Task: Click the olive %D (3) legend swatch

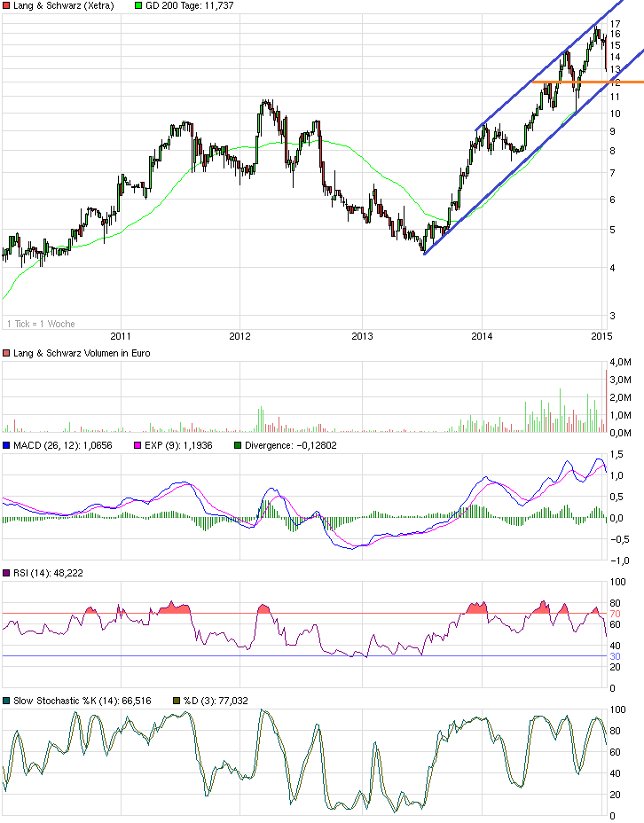Action: click(177, 701)
